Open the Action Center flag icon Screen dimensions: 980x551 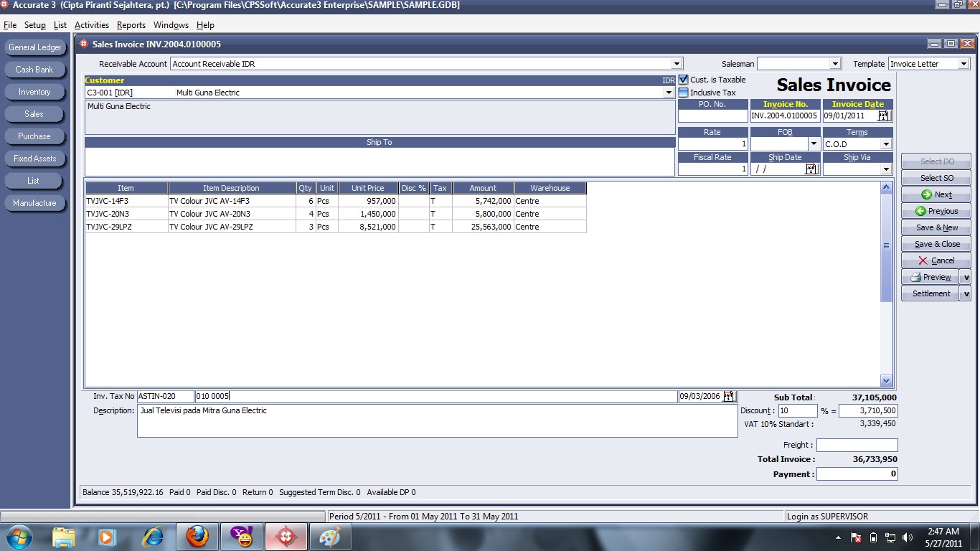[x=856, y=537]
